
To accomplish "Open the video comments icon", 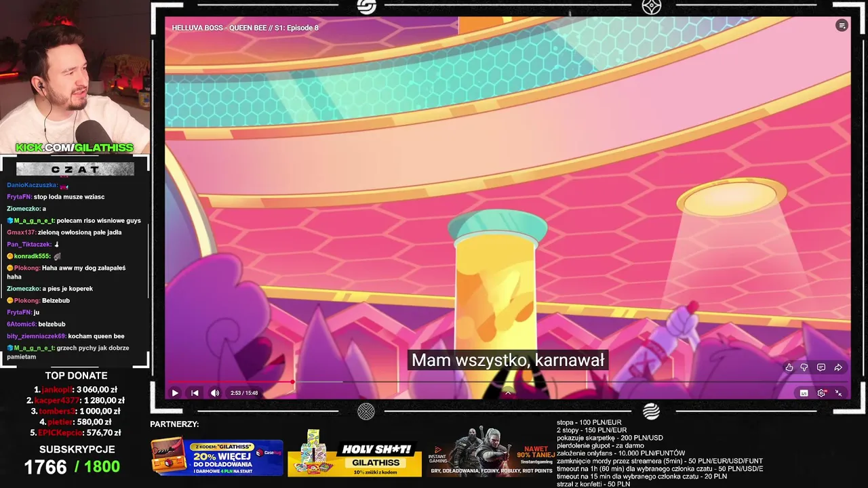I will point(821,367).
